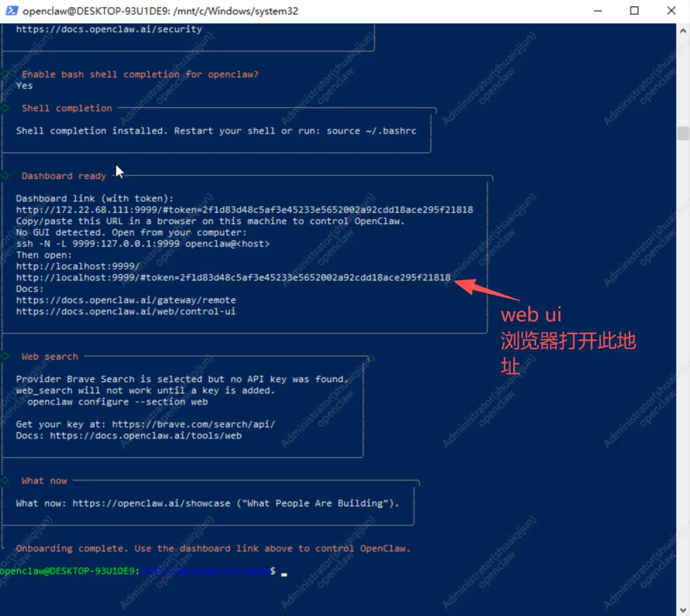
Task: Click the 'openclaw configure --section web' command
Action: 118,402
